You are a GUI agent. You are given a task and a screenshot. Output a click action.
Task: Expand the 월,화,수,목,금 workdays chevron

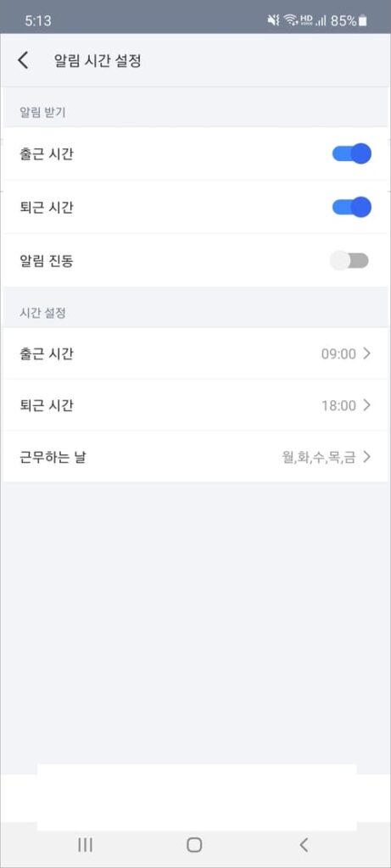pyautogui.click(x=366, y=457)
